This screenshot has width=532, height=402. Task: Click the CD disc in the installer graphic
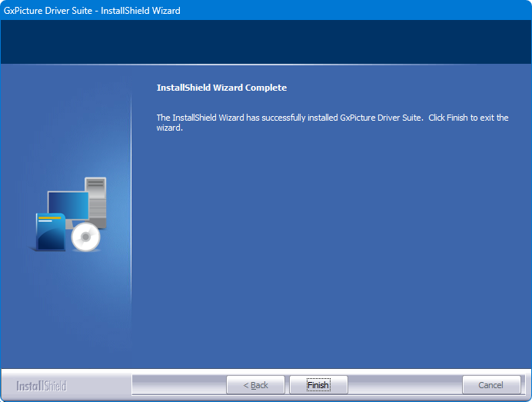[85, 238]
